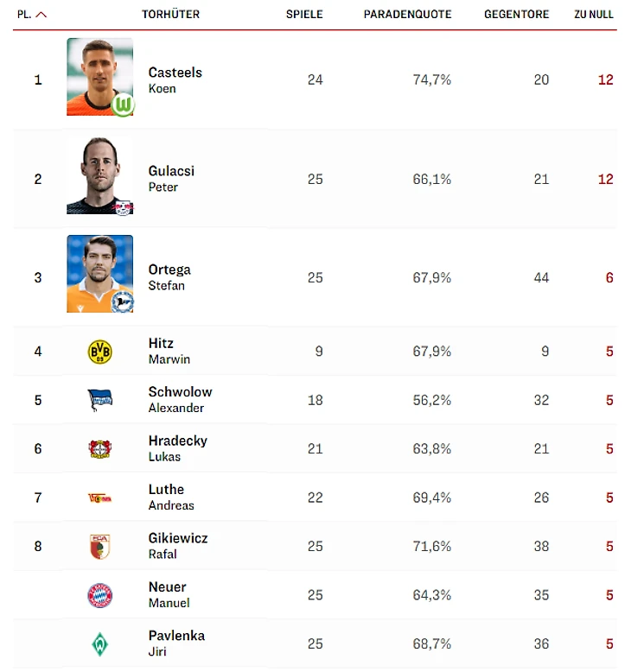631x672 pixels.
Task: Click Union Berlin logo beside Luthe
Action: (100, 498)
